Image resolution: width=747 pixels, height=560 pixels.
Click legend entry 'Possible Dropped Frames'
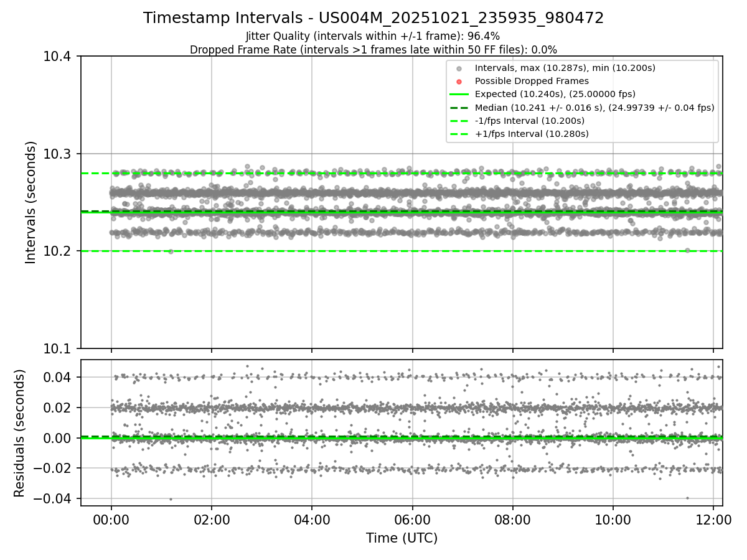532,81
